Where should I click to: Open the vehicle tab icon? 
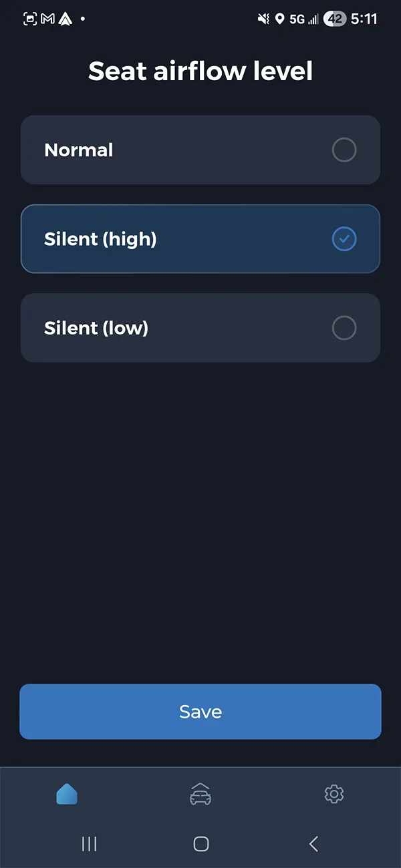tap(200, 794)
